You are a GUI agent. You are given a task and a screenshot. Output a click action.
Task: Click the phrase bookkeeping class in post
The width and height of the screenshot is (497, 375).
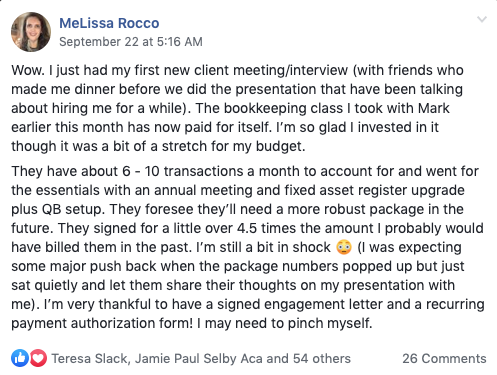(283, 108)
